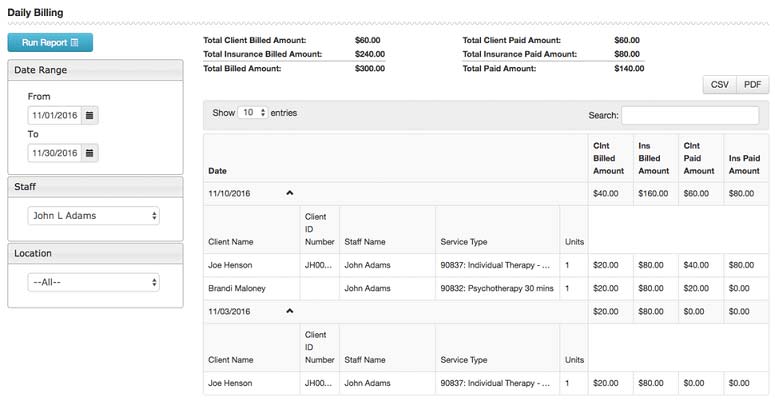This screenshot has height=401, width=775.
Task: Sort by Ins Paid Amount column header
Action: pyautogui.click(x=745, y=158)
